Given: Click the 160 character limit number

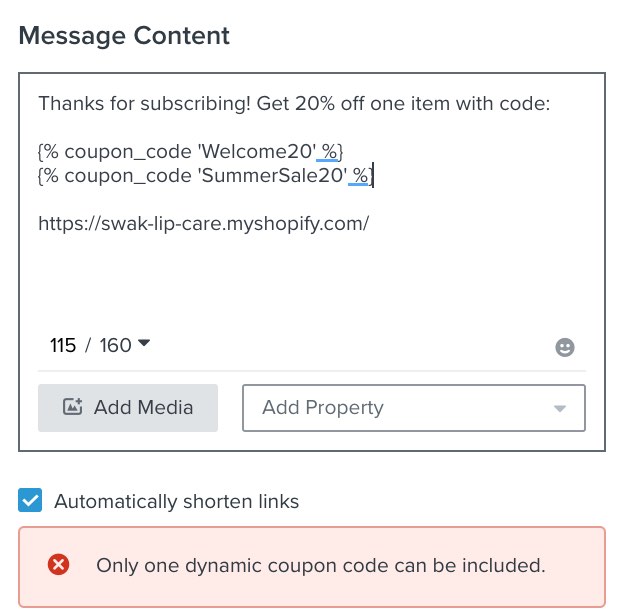Looking at the screenshot, I should pyautogui.click(x=116, y=346).
